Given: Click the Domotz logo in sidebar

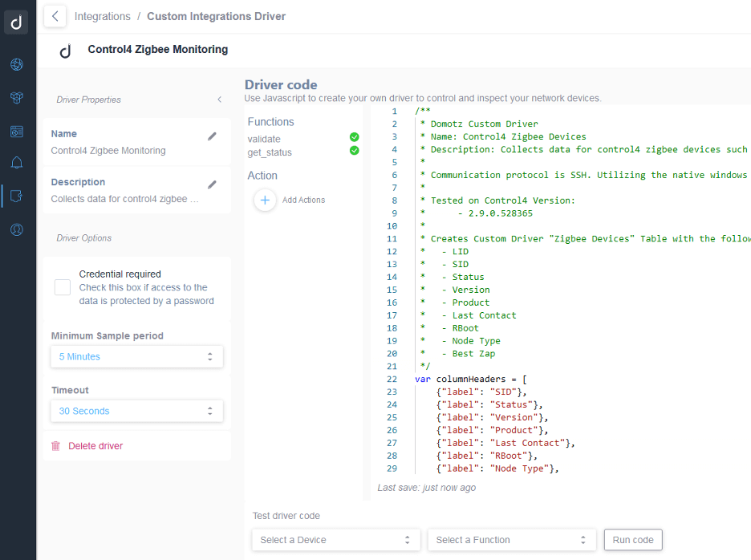Looking at the screenshot, I should 16,22.
